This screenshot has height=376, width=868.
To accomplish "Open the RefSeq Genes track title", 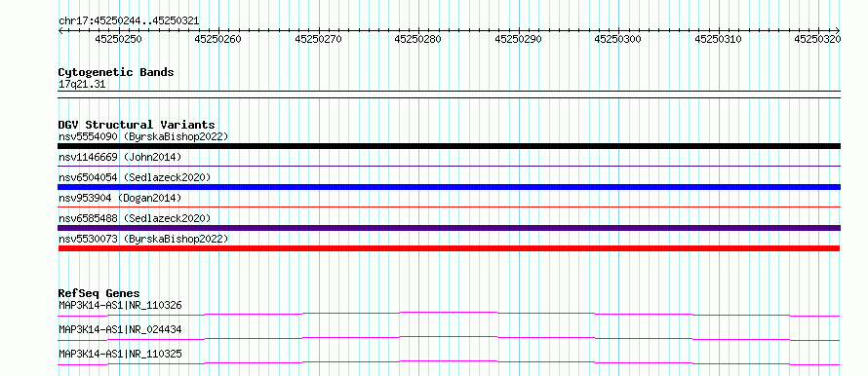I will (x=99, y=293).
